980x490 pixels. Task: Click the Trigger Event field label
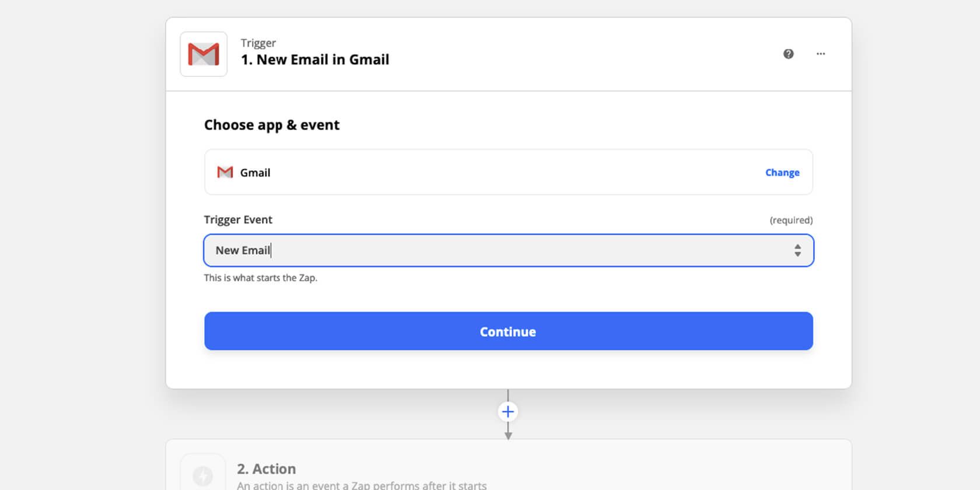[x=238, y=220]
